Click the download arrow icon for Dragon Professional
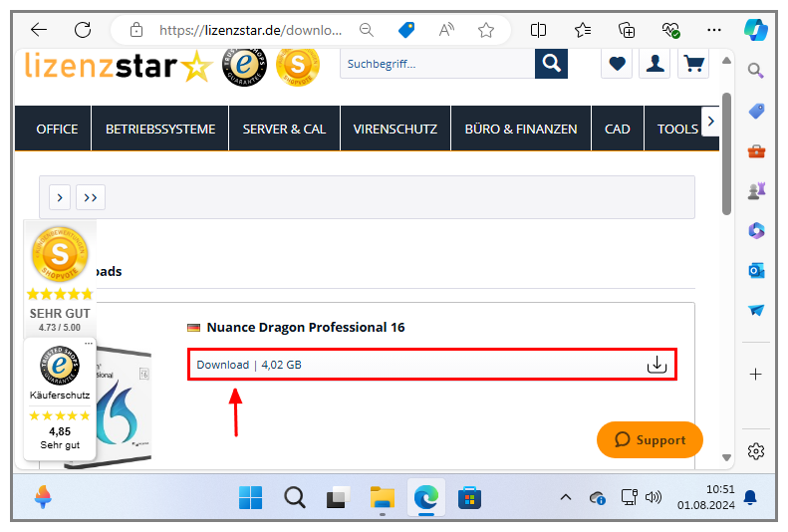 [x=657, y=365]
